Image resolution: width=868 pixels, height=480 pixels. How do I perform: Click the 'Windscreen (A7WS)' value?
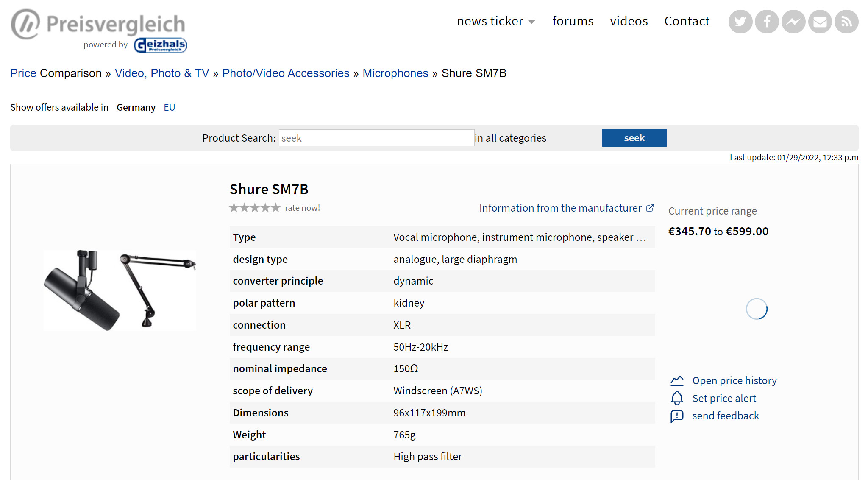point(438,391)
